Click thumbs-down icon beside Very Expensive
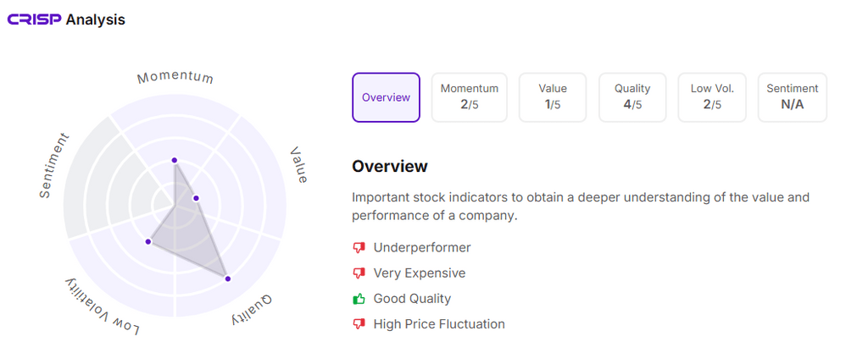 359,273
